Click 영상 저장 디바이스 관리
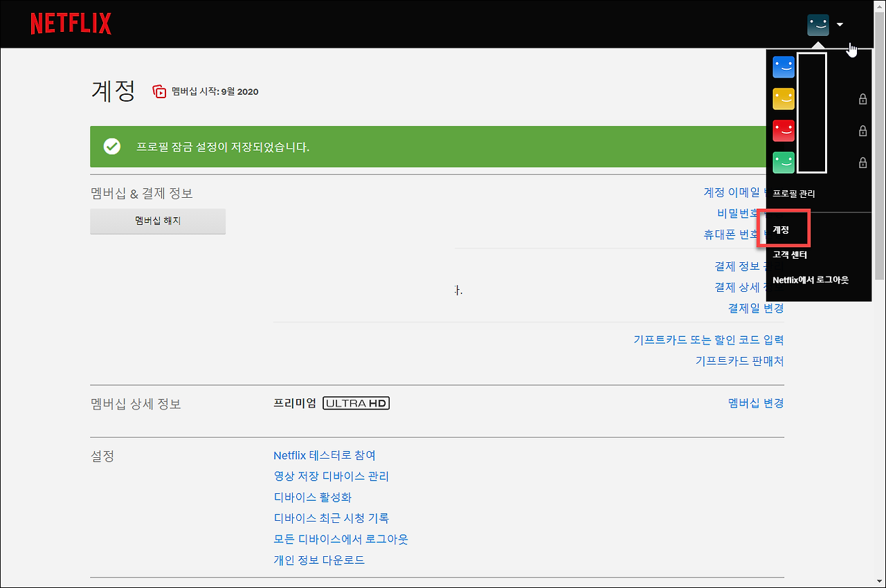This screenshot has width=886, height=588. click(x=332, y=477)
